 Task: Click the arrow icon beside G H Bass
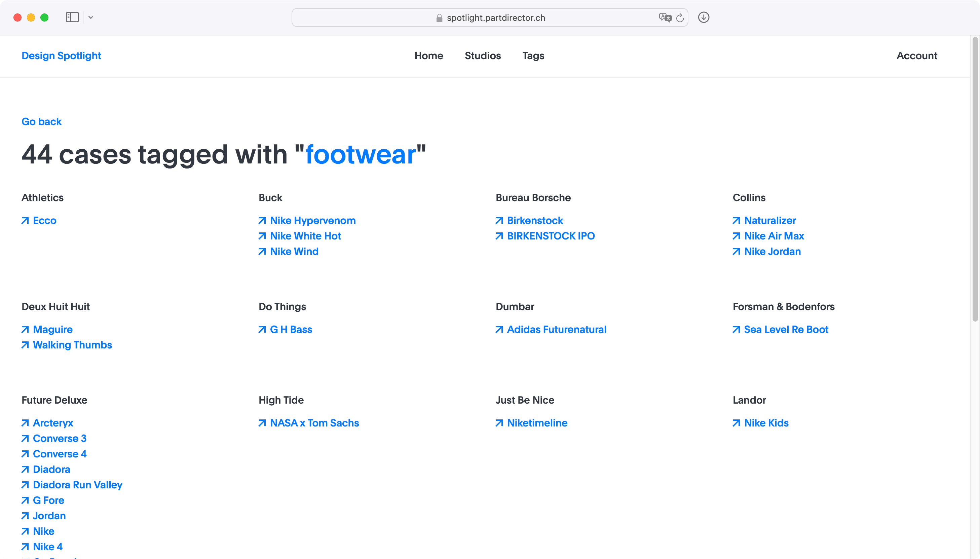(262, 329)
